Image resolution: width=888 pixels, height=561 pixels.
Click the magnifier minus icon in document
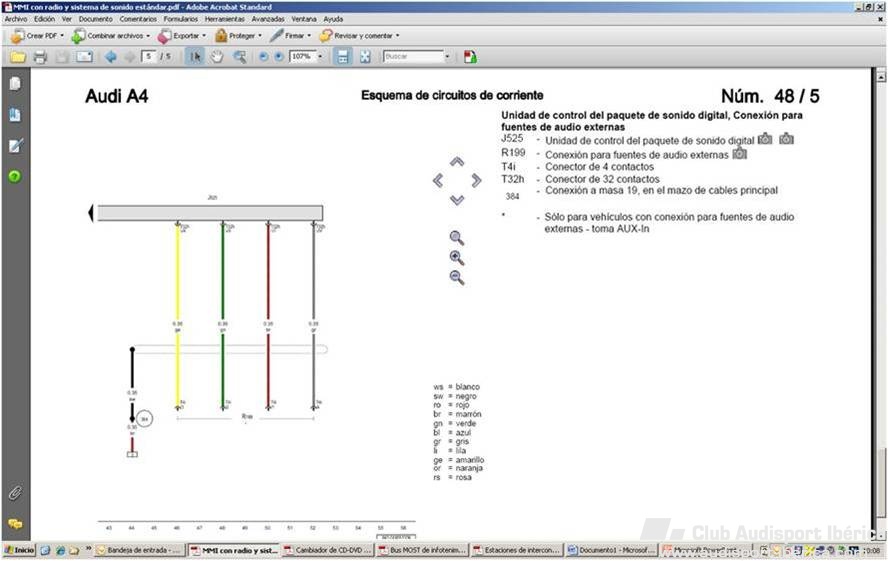coord(456,277)
